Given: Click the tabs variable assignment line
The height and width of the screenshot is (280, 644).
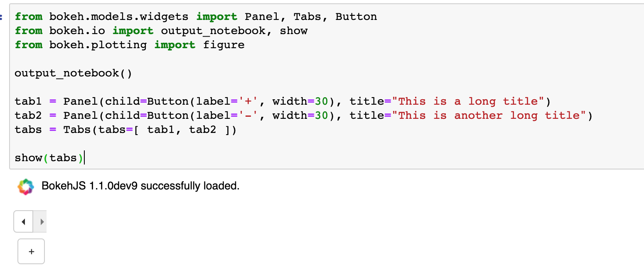Looking at the screenshot, I should 125,129.
